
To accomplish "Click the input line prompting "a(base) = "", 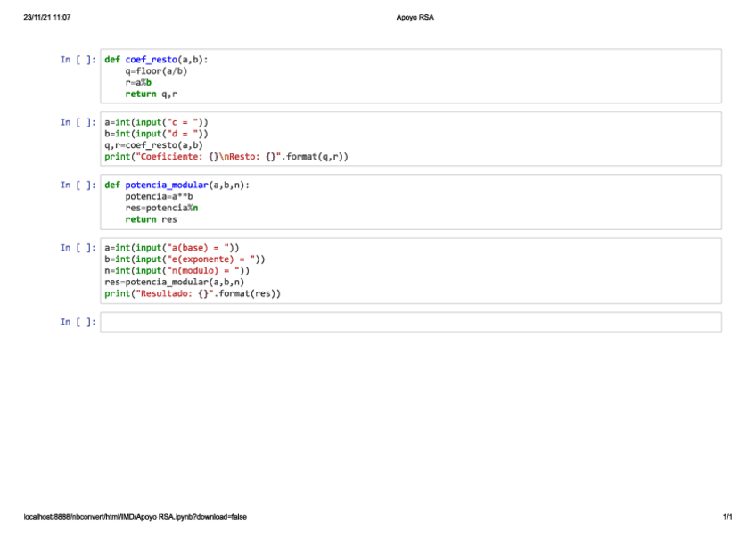I will coord(171,248).
